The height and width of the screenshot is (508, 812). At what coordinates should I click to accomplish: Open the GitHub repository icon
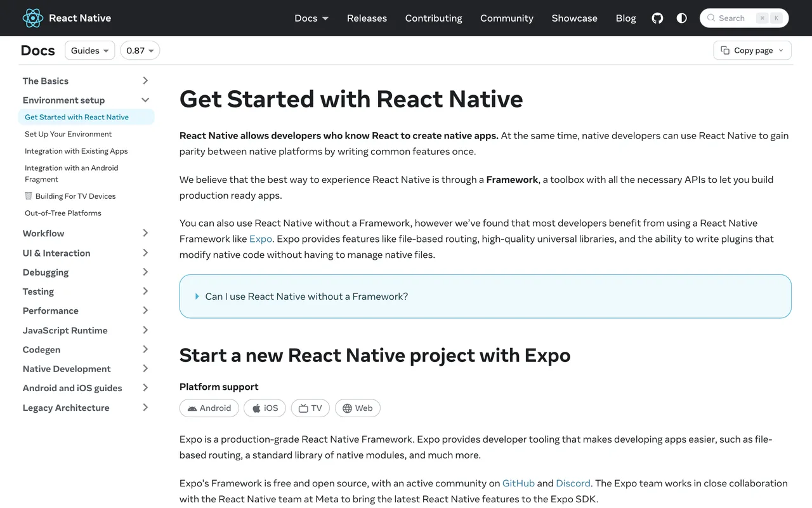pyautogui.click(x=657, y=18)
